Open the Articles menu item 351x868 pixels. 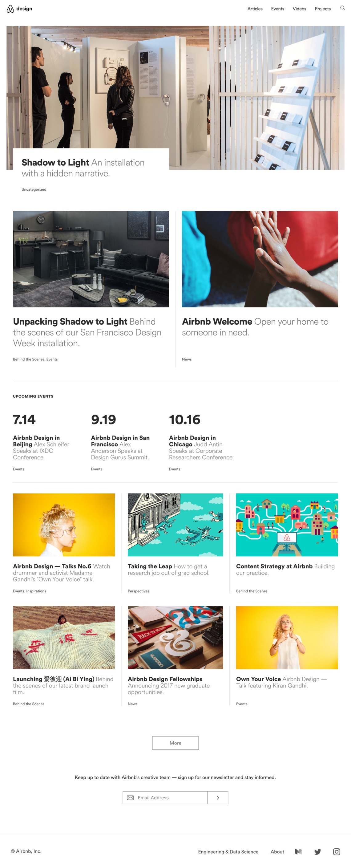255,9
